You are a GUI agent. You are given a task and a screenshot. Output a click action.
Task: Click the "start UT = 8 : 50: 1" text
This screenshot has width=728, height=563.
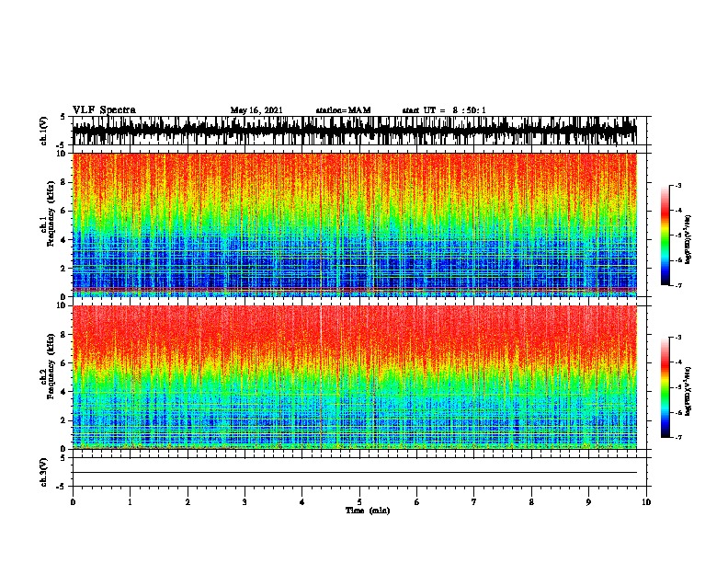444,110
